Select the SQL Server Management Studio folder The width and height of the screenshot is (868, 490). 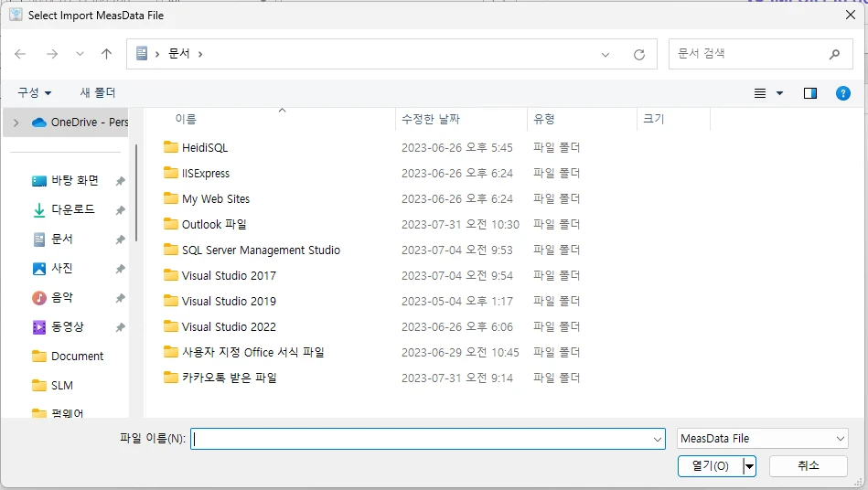261,250
